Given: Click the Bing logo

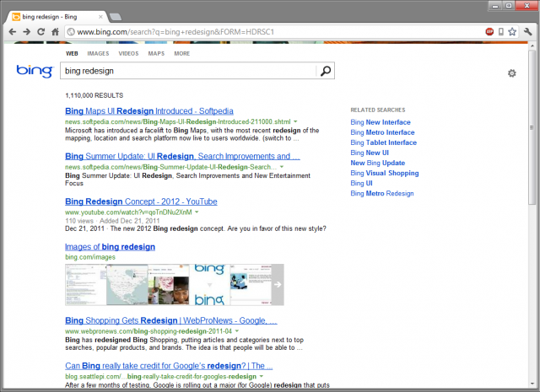Looking at the screenshot, I should tap(35, 71).
